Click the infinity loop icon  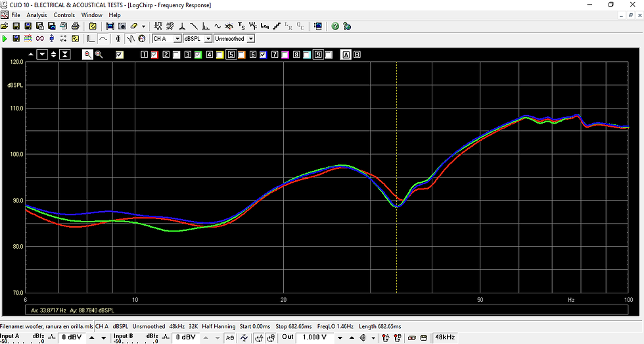coord(40,39)
